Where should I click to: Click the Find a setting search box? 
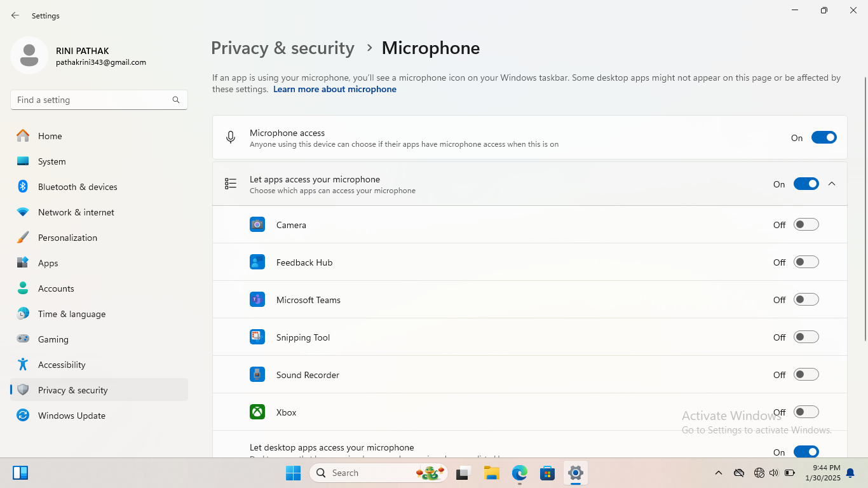92,100
